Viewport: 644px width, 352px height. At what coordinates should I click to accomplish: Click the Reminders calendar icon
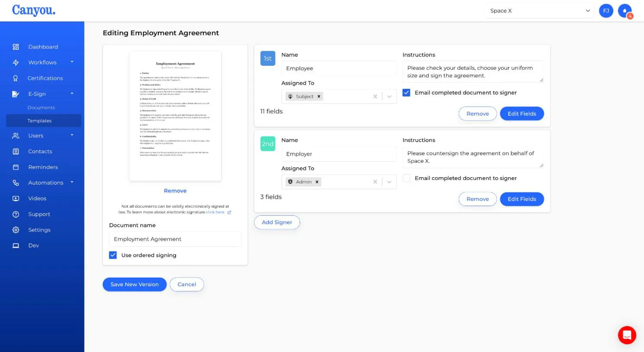(16, 167)
